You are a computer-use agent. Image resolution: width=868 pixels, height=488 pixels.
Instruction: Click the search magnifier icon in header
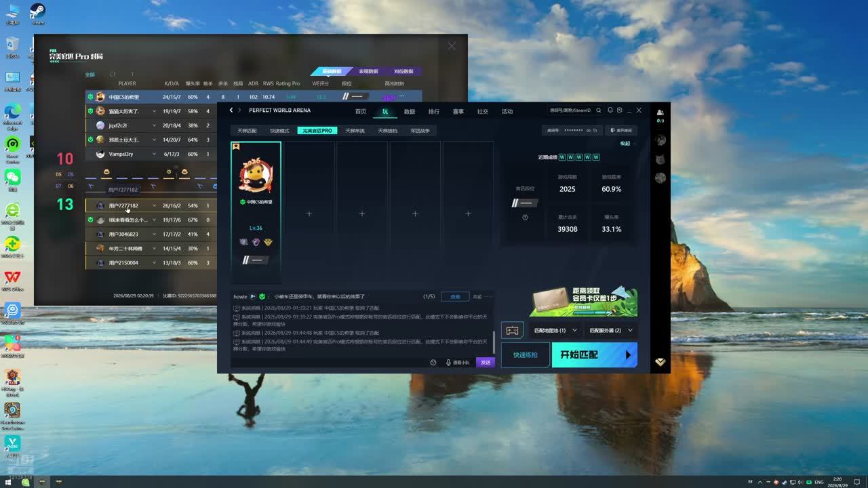click(x=600, y=110)
